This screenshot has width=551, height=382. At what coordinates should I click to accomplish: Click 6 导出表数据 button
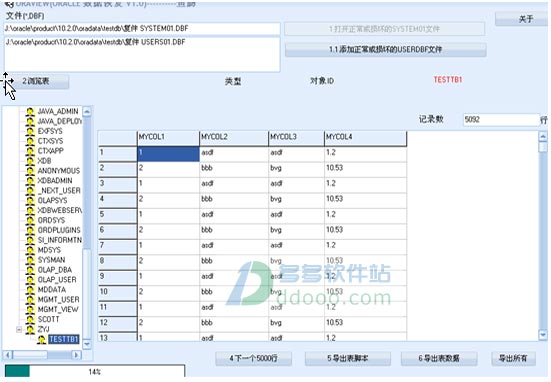click(439, 358)
